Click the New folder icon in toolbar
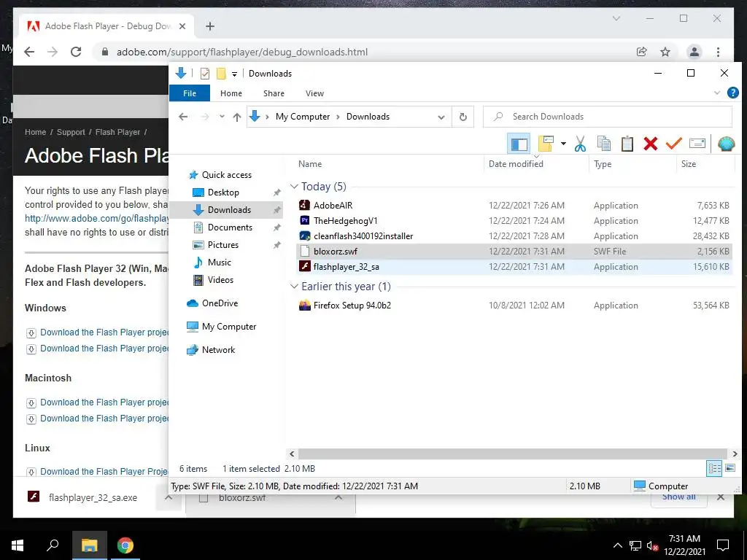The height and width of the screenshot is (560, 747). click(x=546, y=144)
